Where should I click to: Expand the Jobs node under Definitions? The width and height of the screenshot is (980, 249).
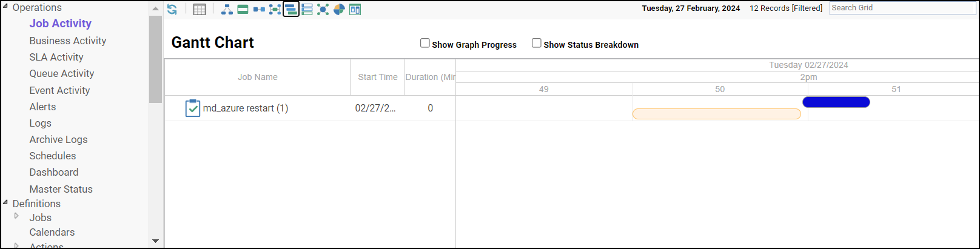pyautogui.click(x=17, y=216)
